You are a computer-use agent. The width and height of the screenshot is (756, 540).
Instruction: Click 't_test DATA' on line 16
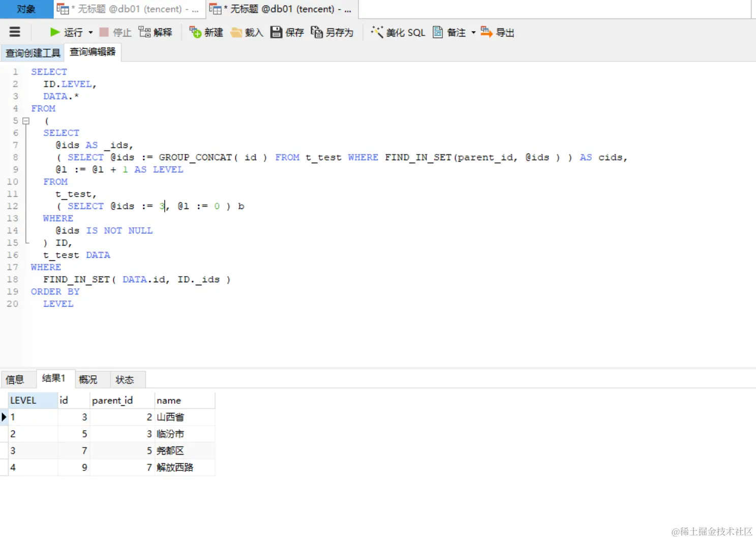pos(77,255)
